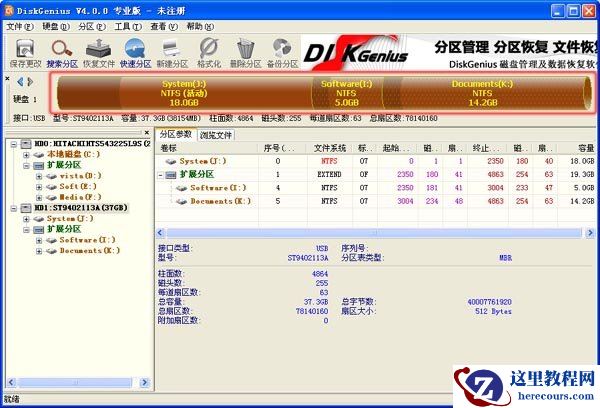This screenshot has height=408, width=600.
Task: Click the 容量 column header
Action: tap(577, 148)
